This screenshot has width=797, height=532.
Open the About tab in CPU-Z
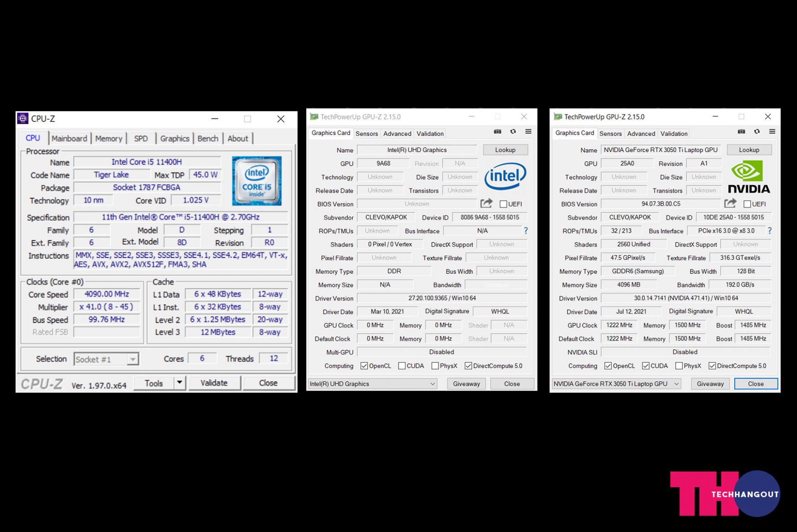tap(238, 139)
